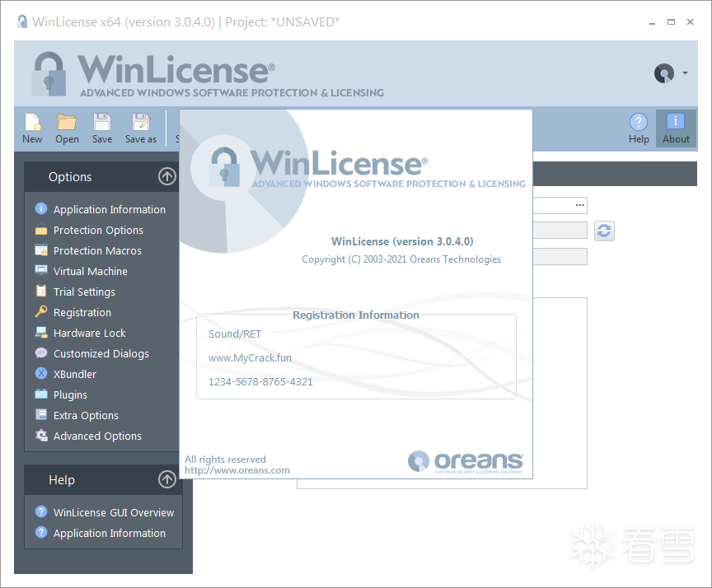
Task: Click the www.MyCrack.fun registration text
Action: pyautogui.click(x=250, y=357)
